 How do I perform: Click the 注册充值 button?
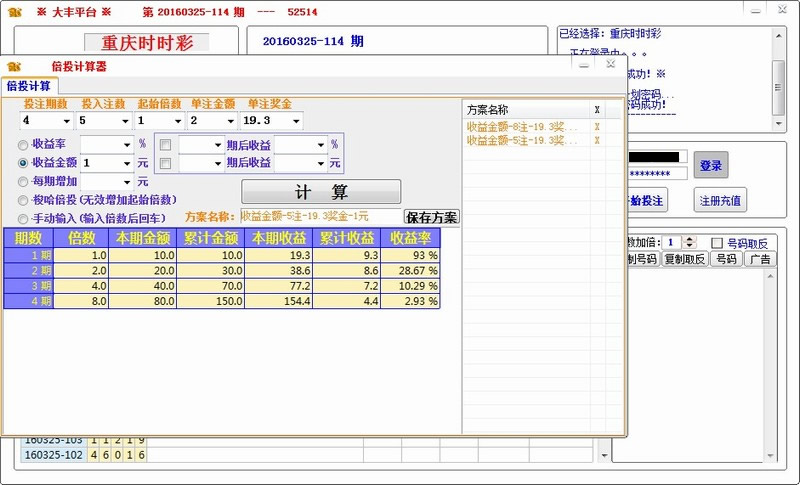click(720, 200)
